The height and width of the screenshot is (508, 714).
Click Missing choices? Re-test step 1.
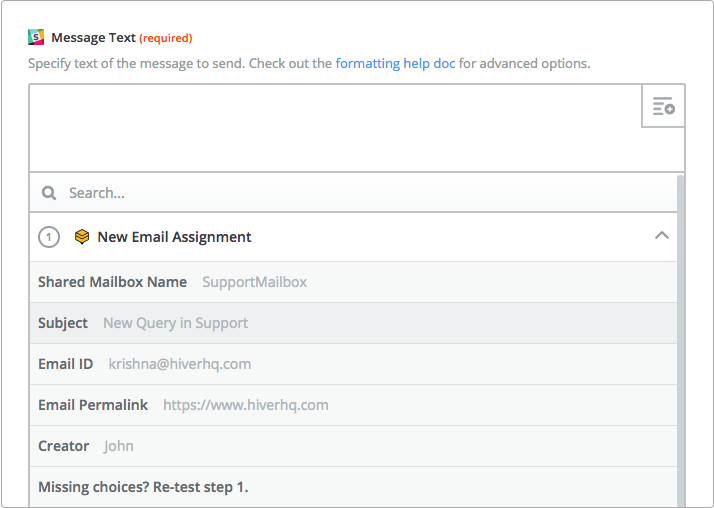click(143, 487)
